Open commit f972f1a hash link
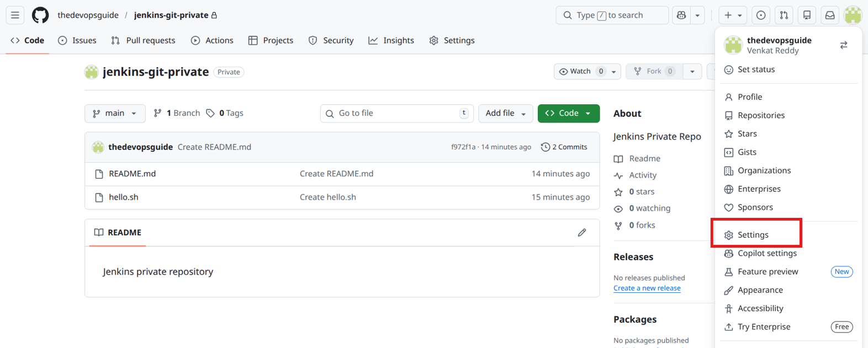This screenshot has height=348, width=868. (x=463, y=147)
